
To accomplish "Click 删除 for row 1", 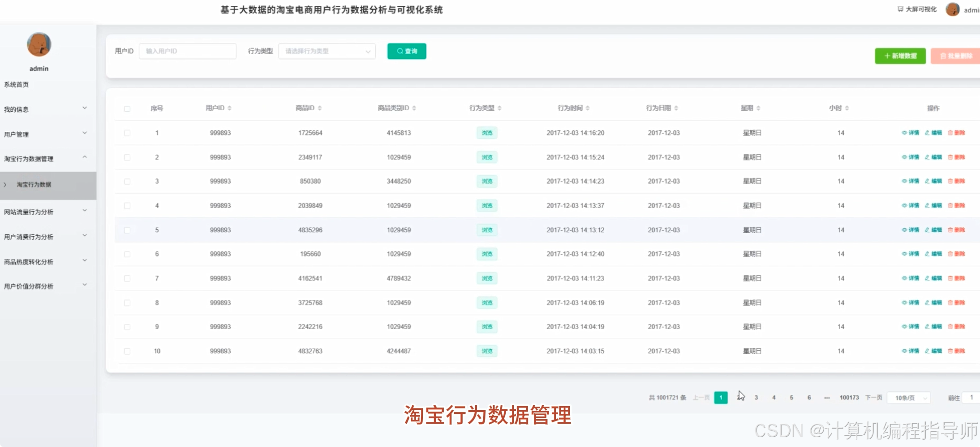I will pyautogui.click(x=956, y=133).
